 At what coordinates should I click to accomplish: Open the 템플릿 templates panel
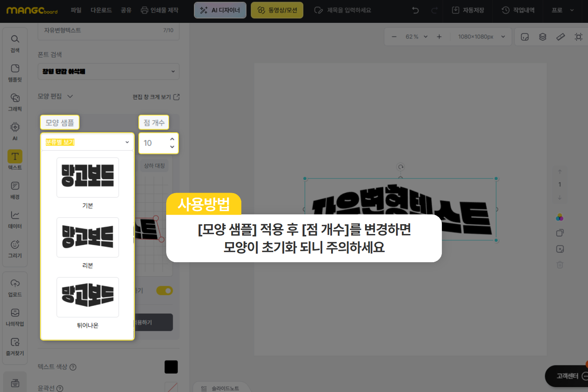click(15, 73)
